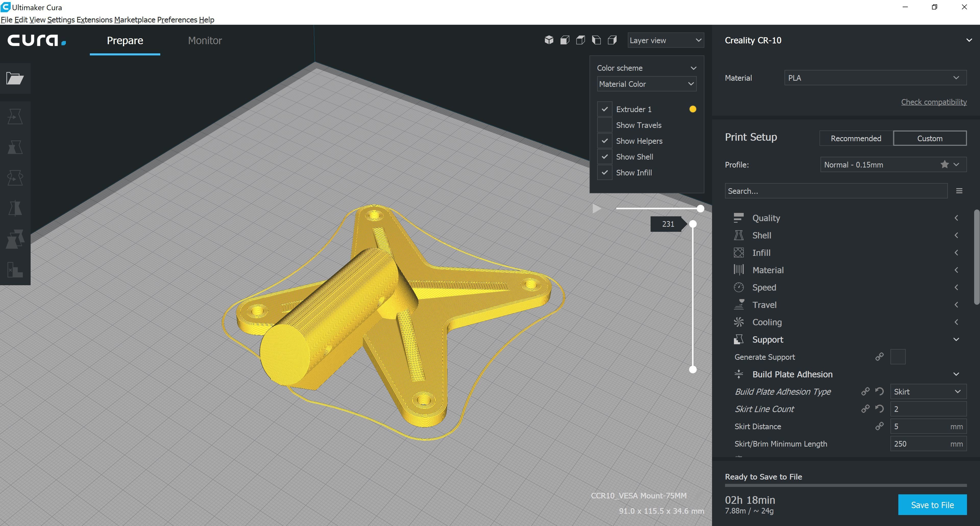Click the Infill category icon

(x=738, y=252)
